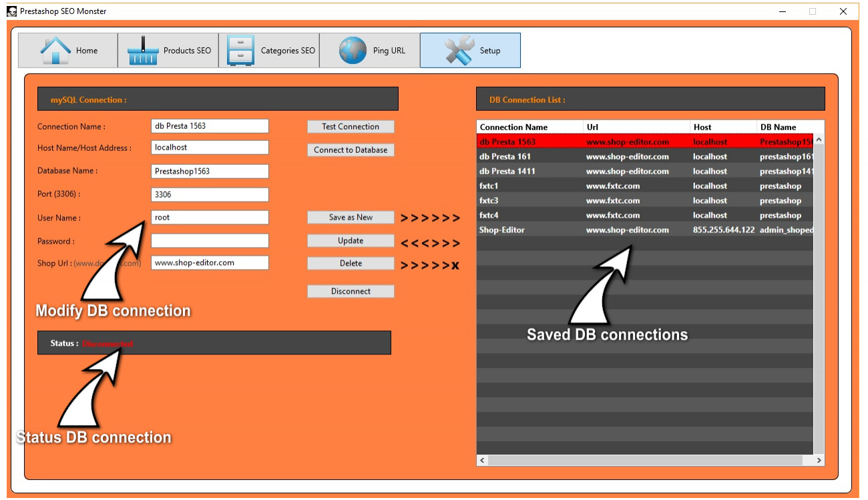Click the Host column header
868x500 pixels.
(x=724, y=127)
